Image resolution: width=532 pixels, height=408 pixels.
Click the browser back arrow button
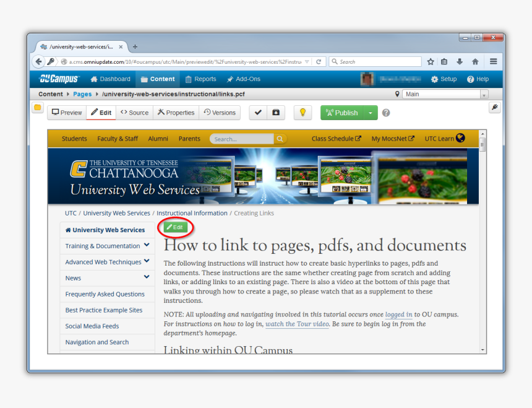[x=39, y=62]
